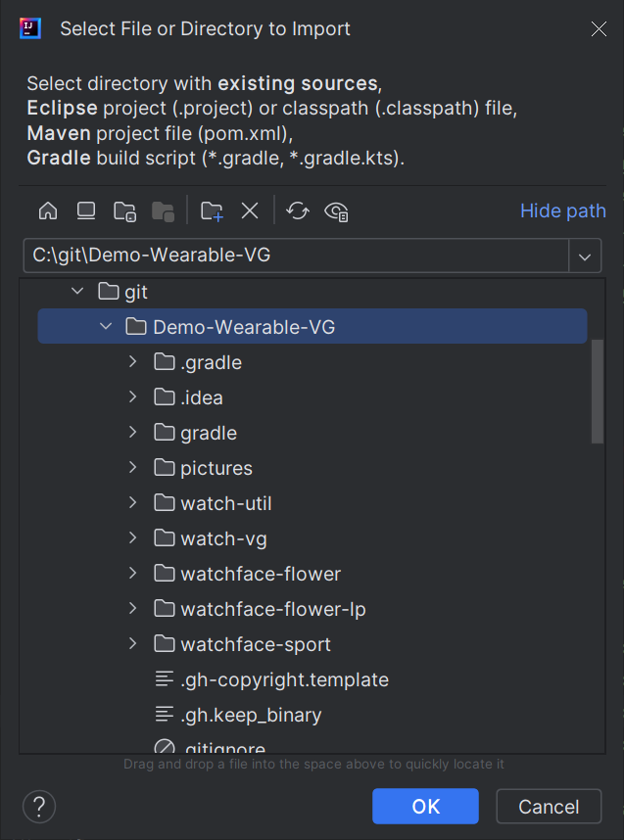The image size is (624, 840).
Task: Refresh the file tree
Action: coord(297,210)
